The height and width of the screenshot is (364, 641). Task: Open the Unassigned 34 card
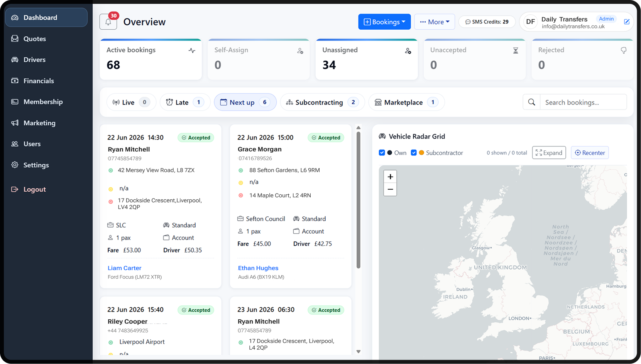[x=367, y=59]
